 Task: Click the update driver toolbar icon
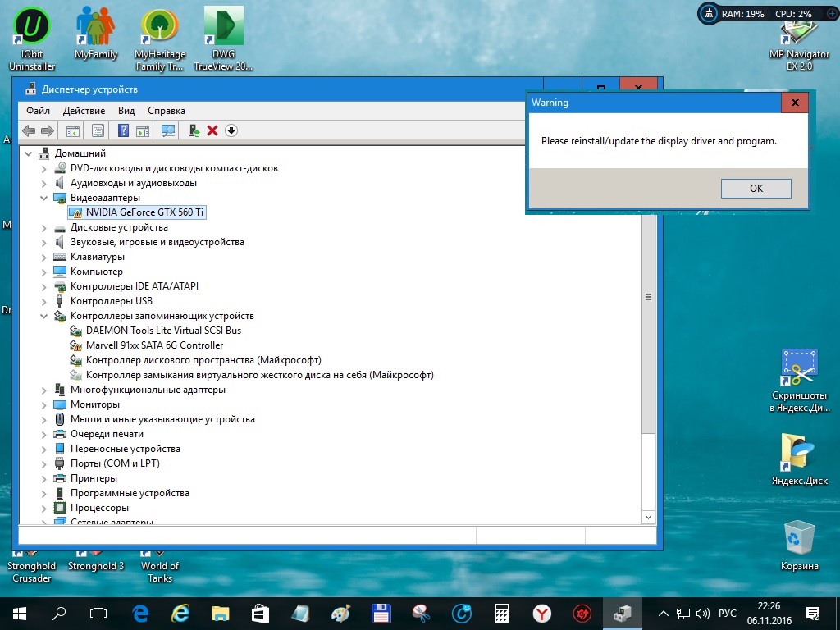pyautogui.click(x=194, y=130)
